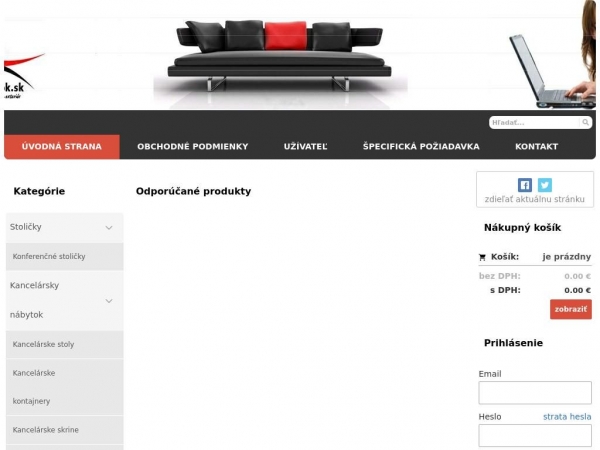
Task: Open Kancelárske stoly subcategory
Action: [44, 345]
